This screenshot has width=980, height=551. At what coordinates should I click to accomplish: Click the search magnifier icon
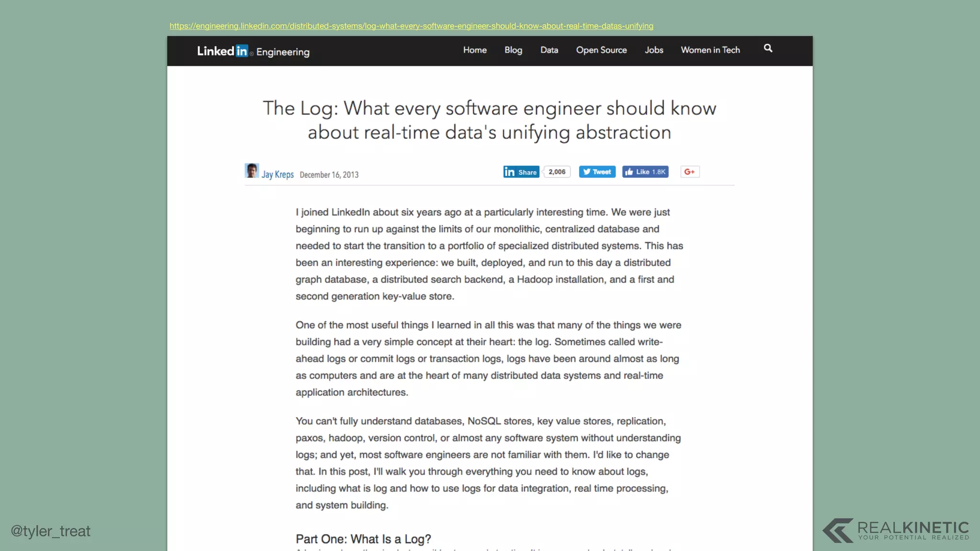click(768, 48)
